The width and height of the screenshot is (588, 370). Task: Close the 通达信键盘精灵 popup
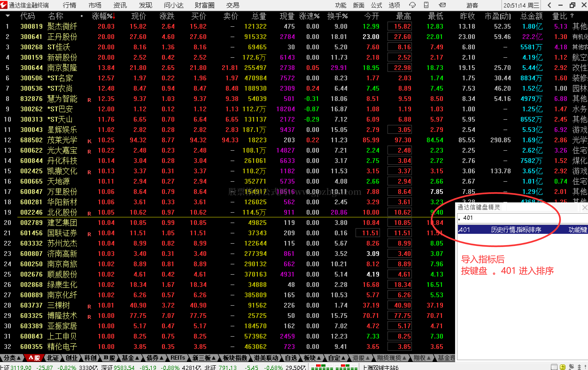click(585, 208)
